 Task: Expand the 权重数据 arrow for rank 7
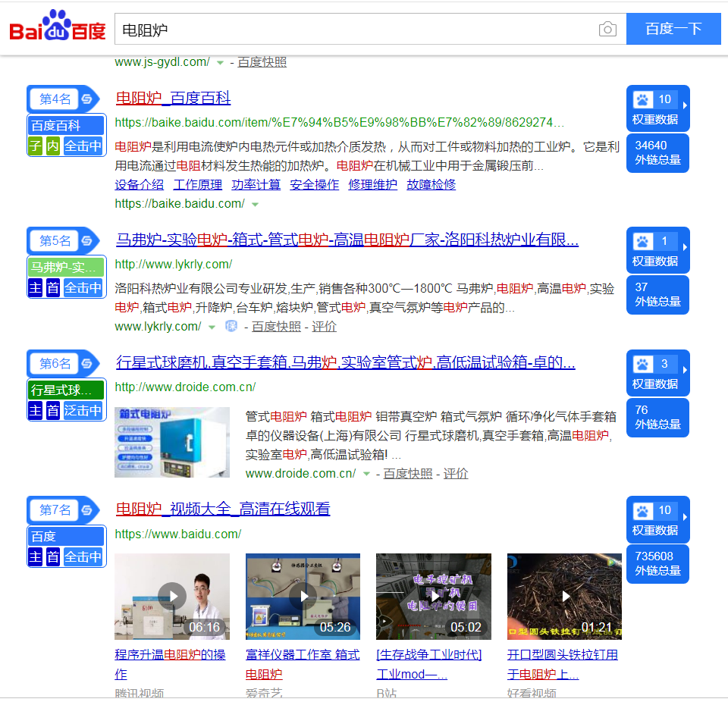coord(685,517)
